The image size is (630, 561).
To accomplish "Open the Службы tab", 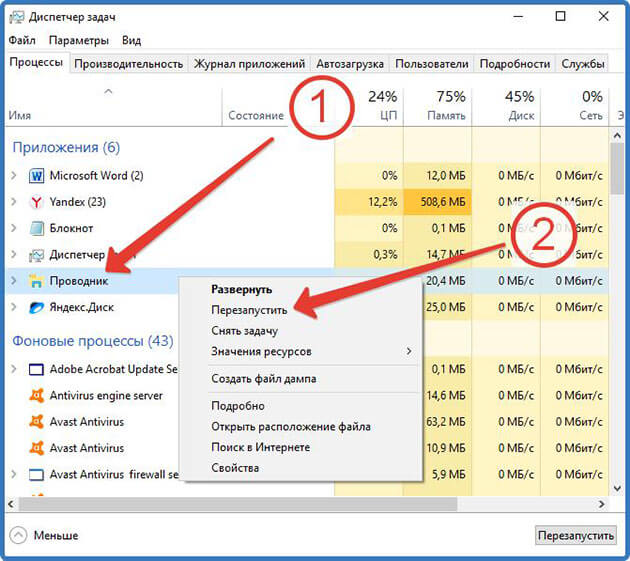I will (x=583, y=64).
